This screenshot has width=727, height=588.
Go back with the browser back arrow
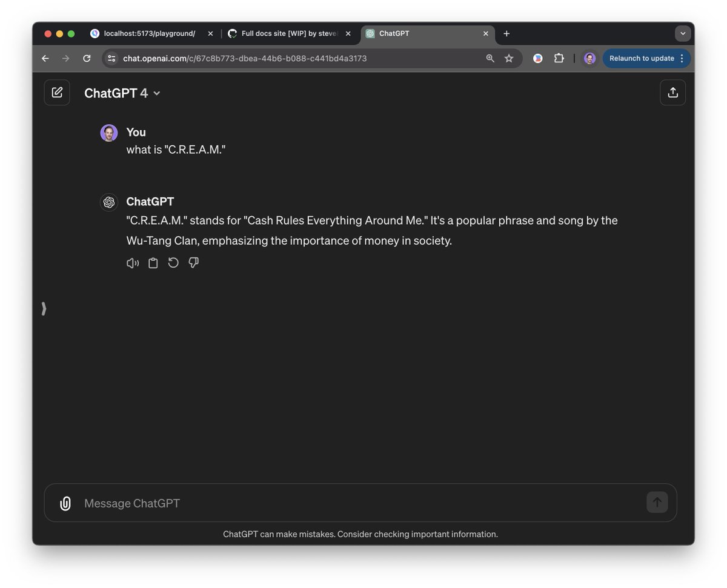[x=45, y=58]
